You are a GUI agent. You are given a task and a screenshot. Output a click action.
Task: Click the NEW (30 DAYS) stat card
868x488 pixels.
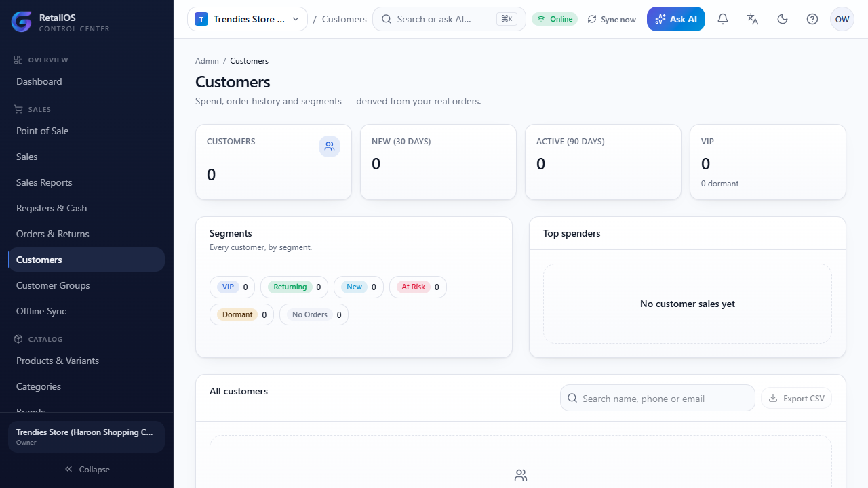[438, 162]
